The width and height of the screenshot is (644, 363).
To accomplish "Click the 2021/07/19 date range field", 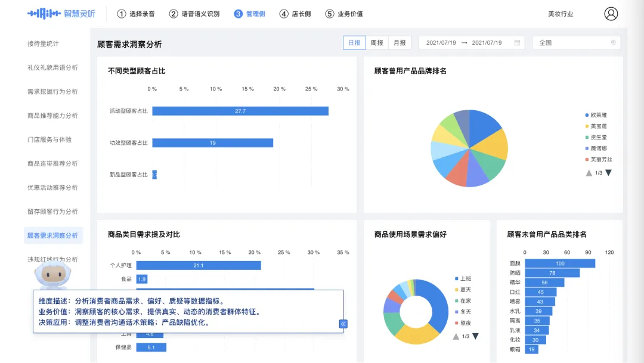I will click(x=471, y=42).
